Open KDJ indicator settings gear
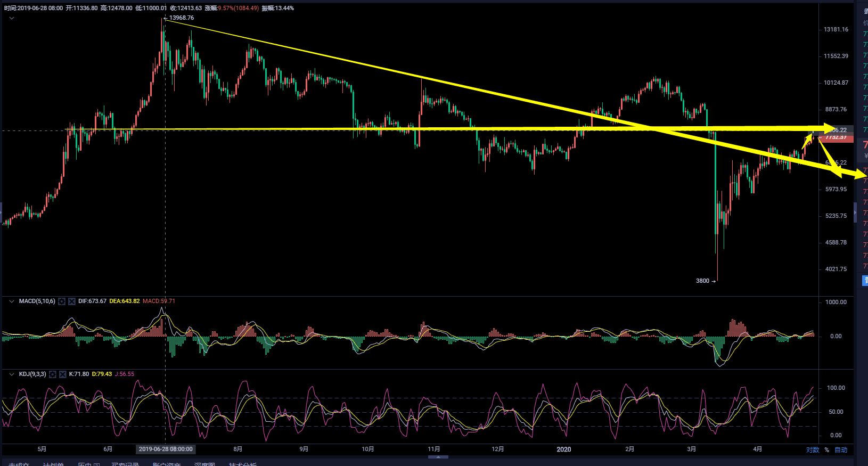Image resolution: width=868 pixels, height=466 pixels. click(53, 374)
